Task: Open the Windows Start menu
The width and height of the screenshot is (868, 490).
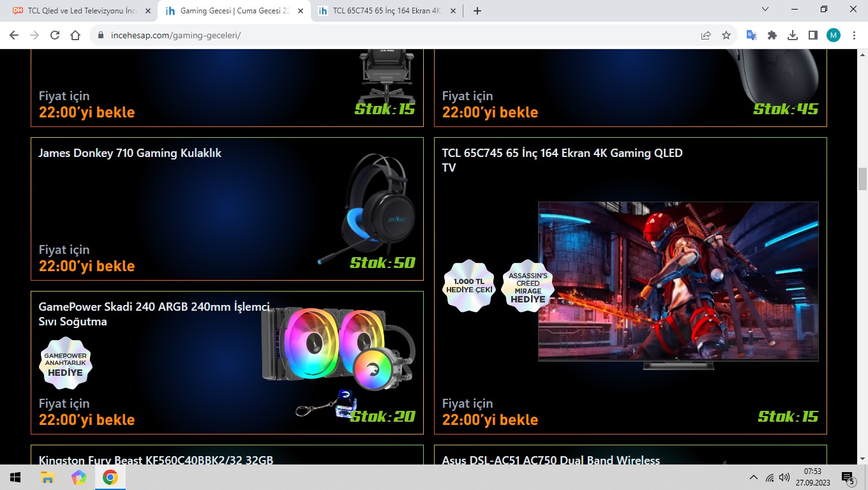Action: coord(15,477)
